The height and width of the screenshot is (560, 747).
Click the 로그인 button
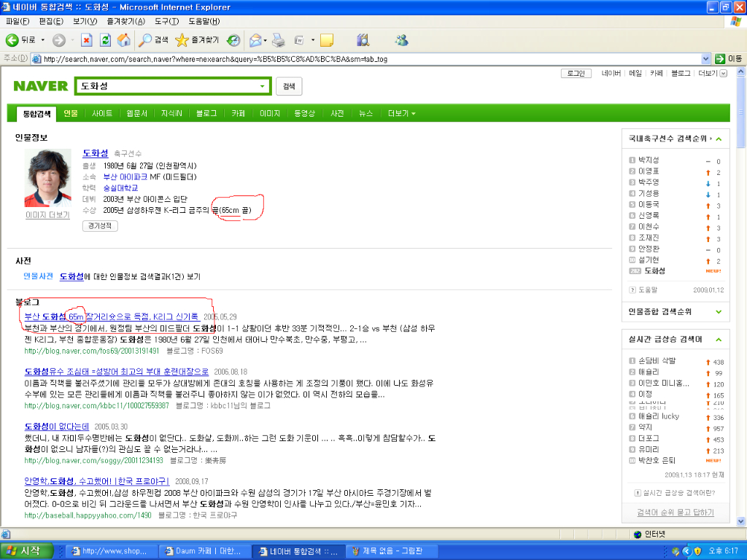pos(576,74)
